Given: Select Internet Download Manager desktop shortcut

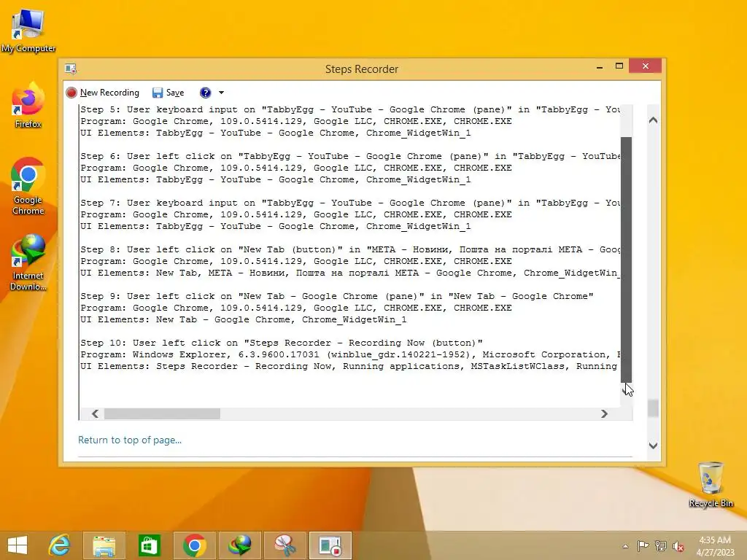Looking at the screenshot, I should (x=28, y=262).
